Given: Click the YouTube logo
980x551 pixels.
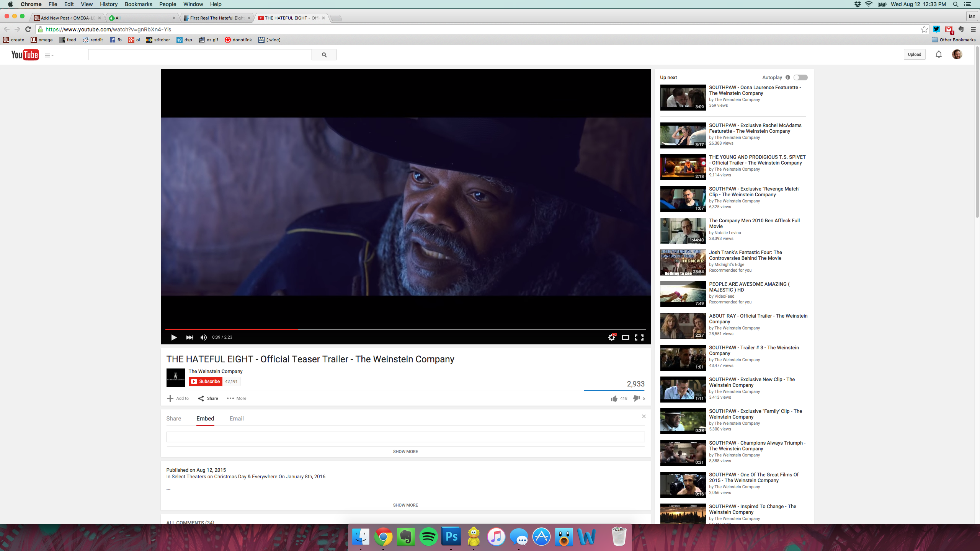Looking at the screenshot, I should pyautogui.click(x=25, y=55).
